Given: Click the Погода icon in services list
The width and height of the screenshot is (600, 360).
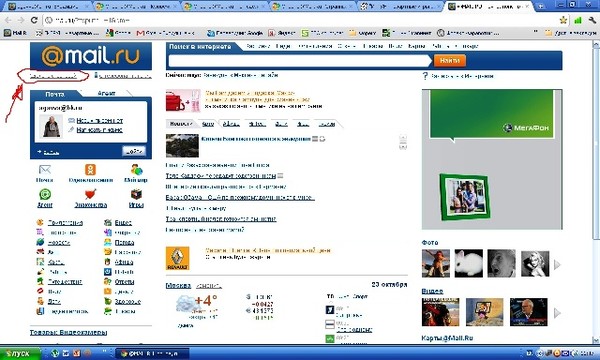Looking at the screenshot, I should click(x=108, y=242).
